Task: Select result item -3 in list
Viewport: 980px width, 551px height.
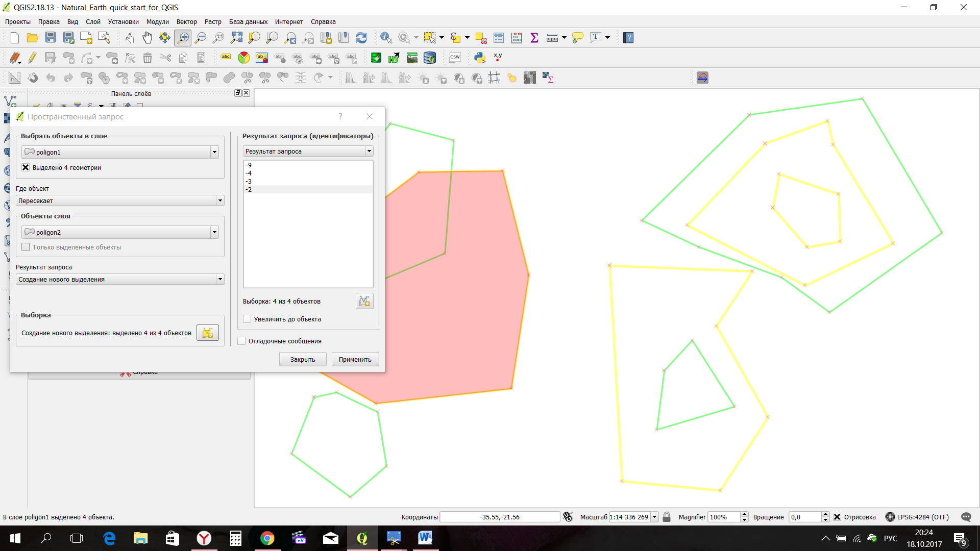Action: (249, 181)
